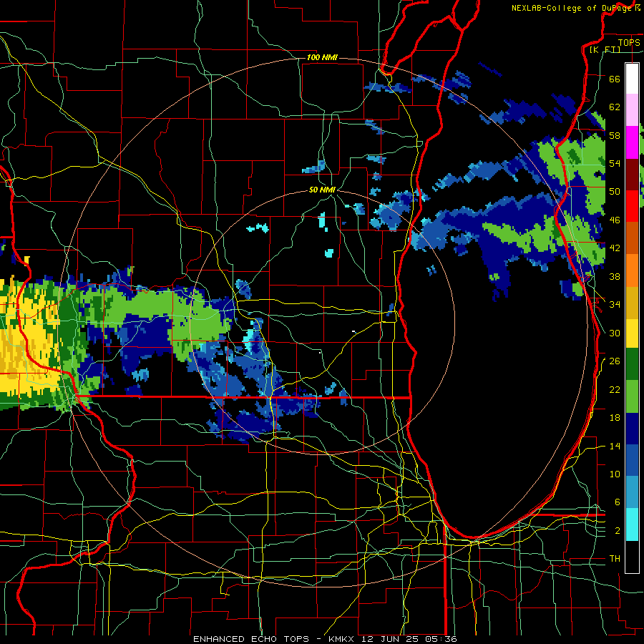The image size is (644, 644).
Task: Click the legend value '14'
Action: (x=615, y=446)
